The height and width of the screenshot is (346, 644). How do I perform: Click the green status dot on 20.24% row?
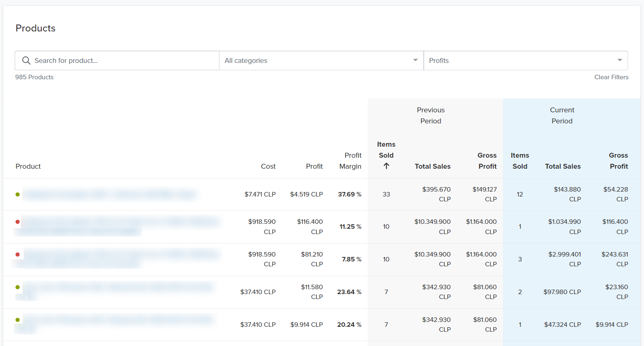(18, 320)
